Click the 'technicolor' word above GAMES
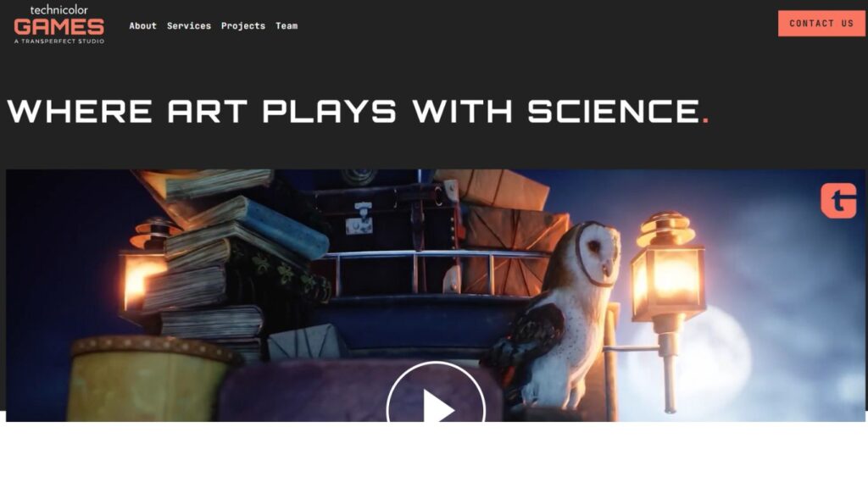The image size is (868, 488). (58, 10)
